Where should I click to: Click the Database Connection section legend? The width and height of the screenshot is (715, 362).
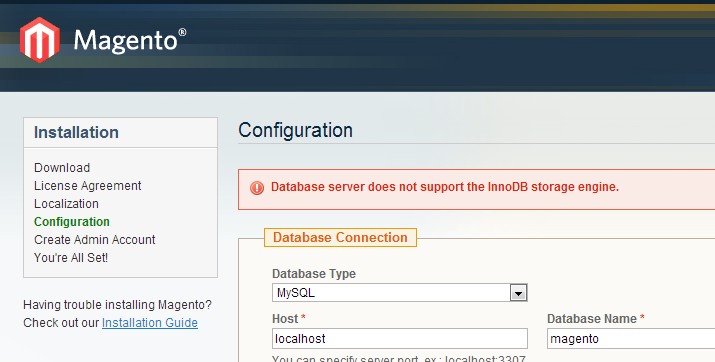340,238
